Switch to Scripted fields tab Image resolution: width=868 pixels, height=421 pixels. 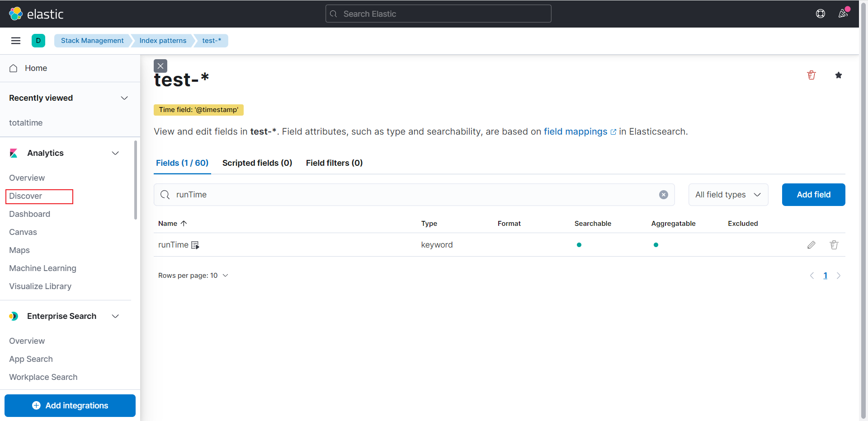pos(257,163)
